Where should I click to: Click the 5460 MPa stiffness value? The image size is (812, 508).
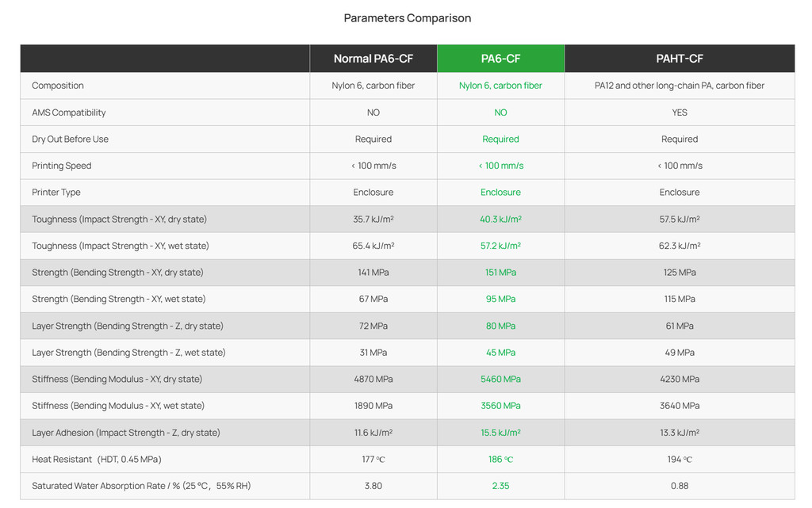pos(500,380)
